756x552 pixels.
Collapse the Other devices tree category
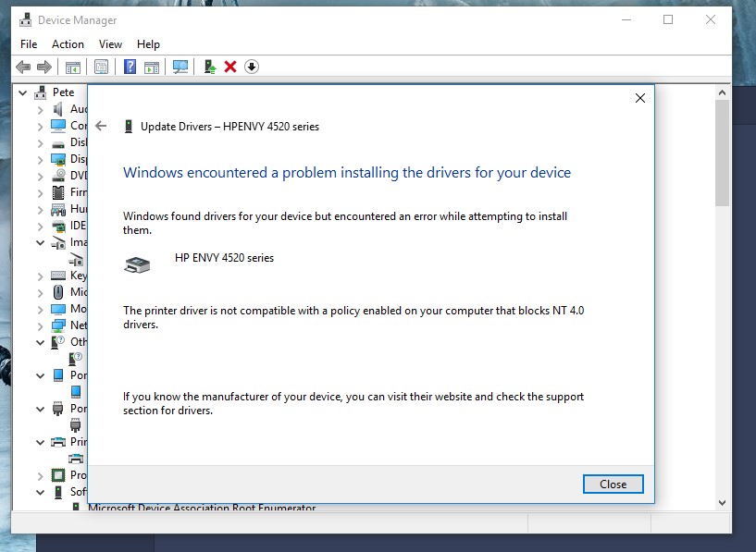[x=41, y=342]
